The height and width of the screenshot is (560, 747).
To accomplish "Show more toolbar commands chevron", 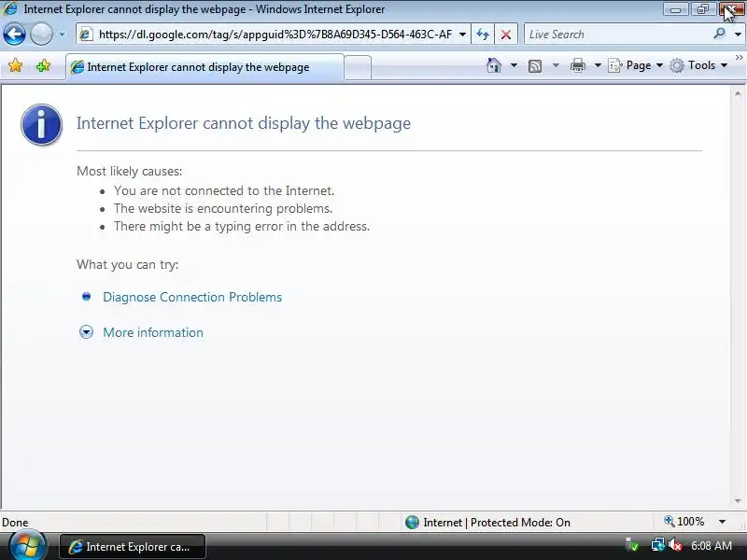I will pyautogui.click(x=739, y=58).
